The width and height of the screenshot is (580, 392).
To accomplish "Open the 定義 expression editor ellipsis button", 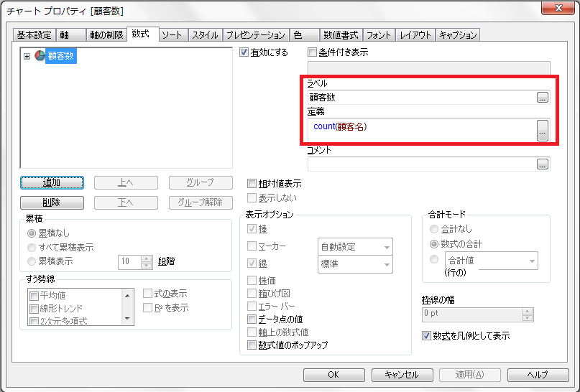I will pos(543,129).
